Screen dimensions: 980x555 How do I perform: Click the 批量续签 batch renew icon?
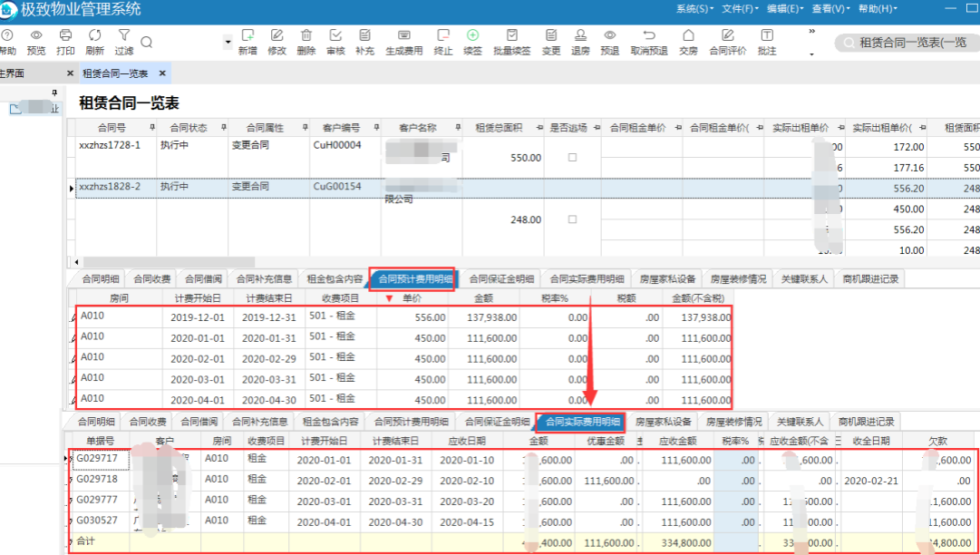click(x=512, y=42)
